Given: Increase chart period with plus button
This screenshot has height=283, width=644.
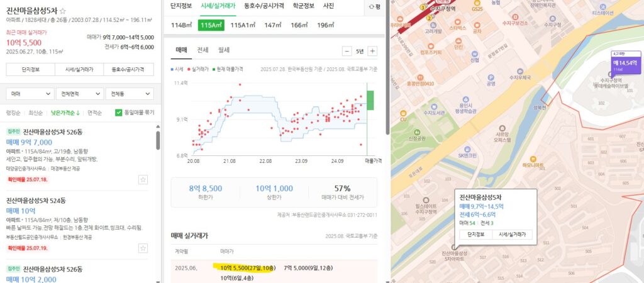Looking at the screenshot, I should (x=372, y=52).
